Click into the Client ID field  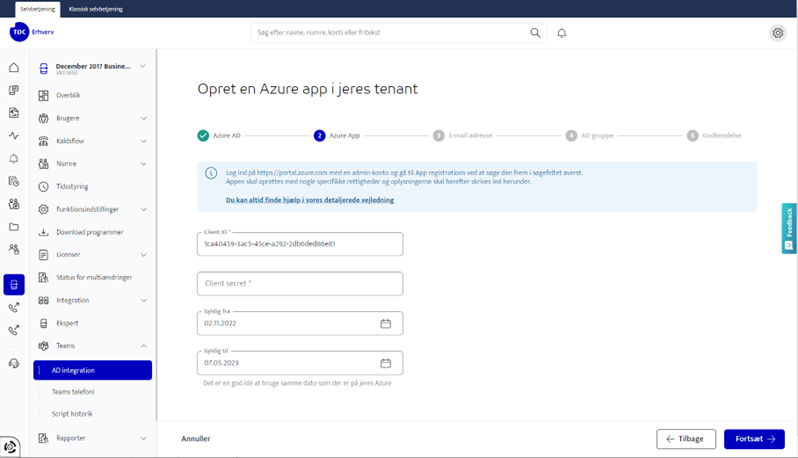(300, 244)
